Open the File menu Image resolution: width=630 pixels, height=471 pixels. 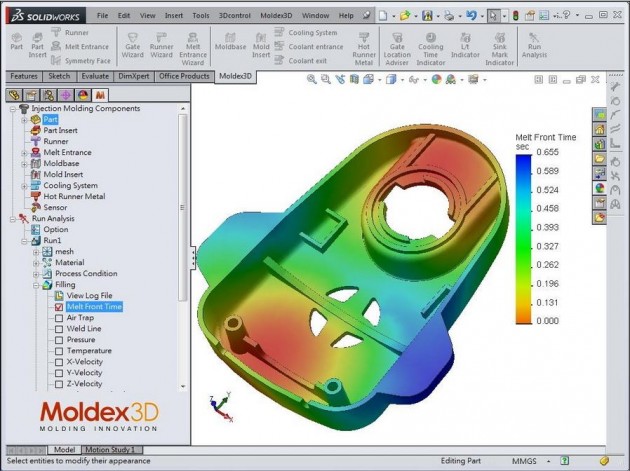point(102,16)
